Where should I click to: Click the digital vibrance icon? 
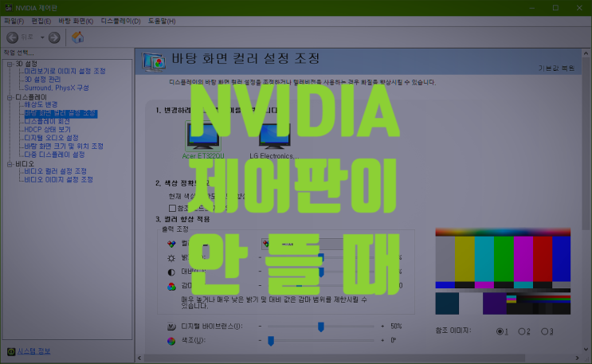(171, 327)
